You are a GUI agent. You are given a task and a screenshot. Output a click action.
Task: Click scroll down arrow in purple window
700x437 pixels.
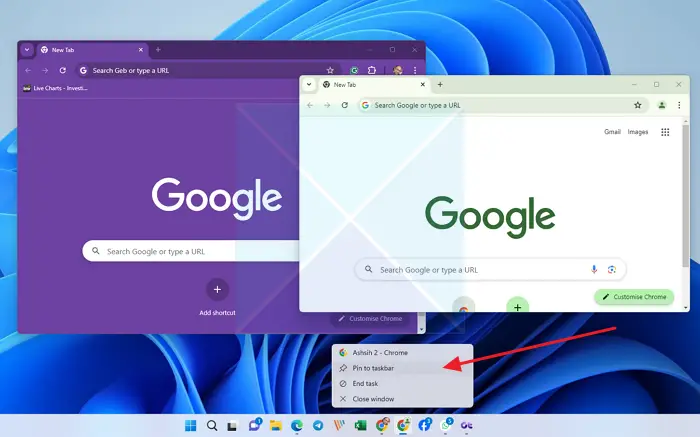point(421,329)
